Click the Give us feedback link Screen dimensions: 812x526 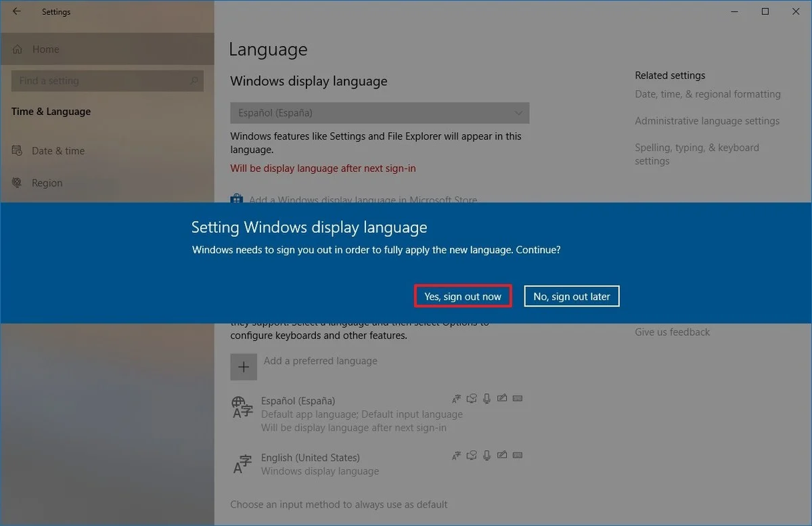pyautogui.click(x=672, y=332)
